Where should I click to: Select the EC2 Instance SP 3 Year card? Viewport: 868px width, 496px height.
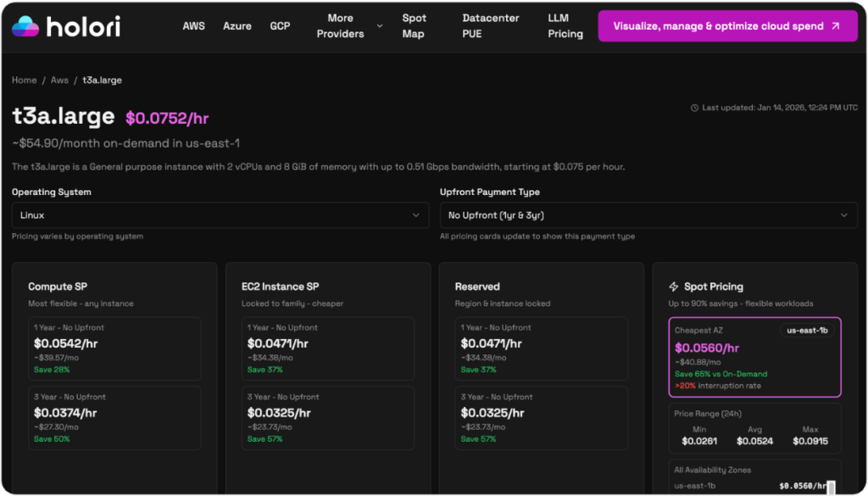tap(328, 418)
